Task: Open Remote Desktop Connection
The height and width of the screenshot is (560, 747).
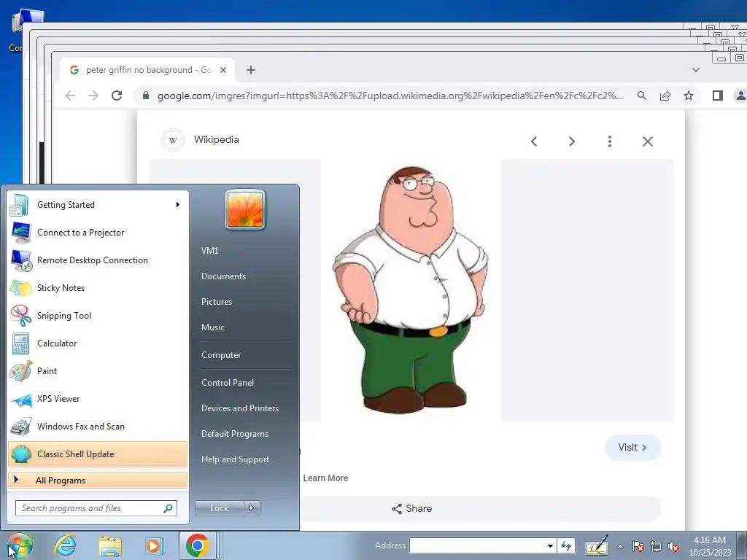Action: pyautogui.click(x=98, y=260)
